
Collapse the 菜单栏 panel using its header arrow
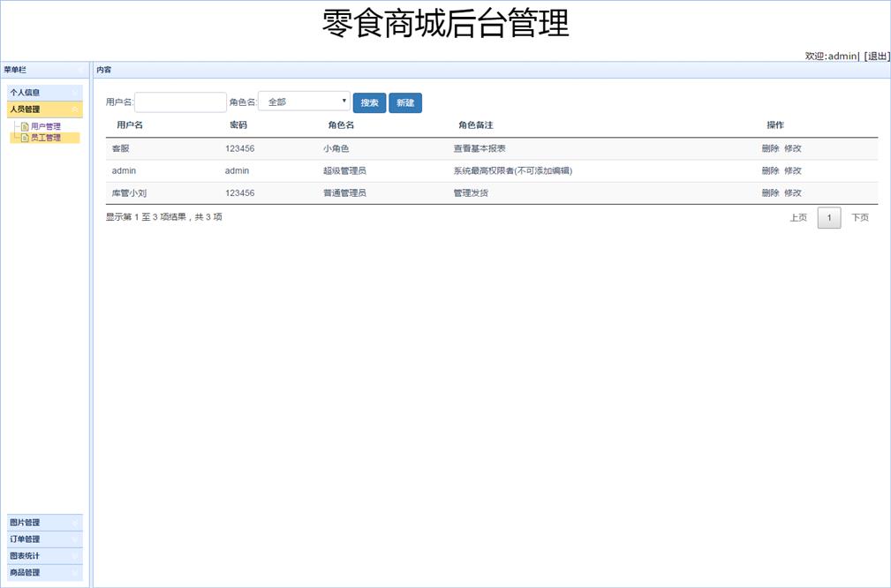(x=79, y=70)
